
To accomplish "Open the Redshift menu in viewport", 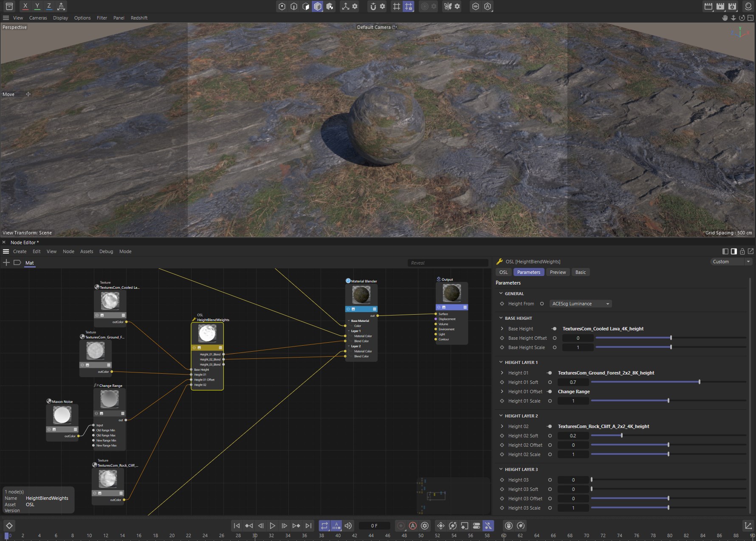I will point(139,18).
